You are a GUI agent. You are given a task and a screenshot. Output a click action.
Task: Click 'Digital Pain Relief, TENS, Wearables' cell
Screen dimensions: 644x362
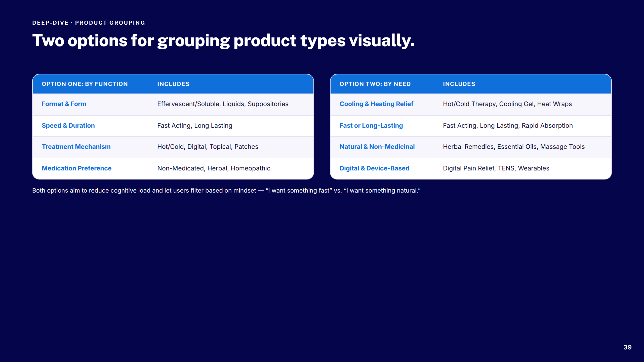point(496,168)
